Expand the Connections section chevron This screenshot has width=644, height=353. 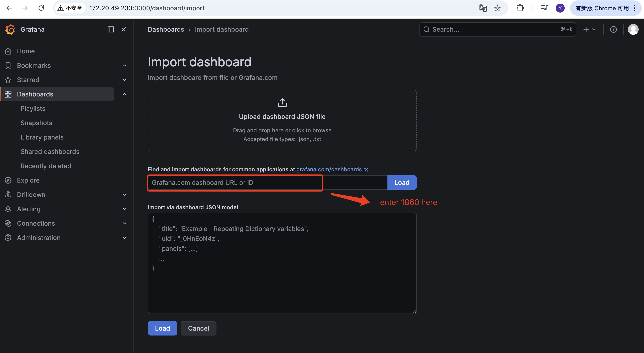point(125,223)
